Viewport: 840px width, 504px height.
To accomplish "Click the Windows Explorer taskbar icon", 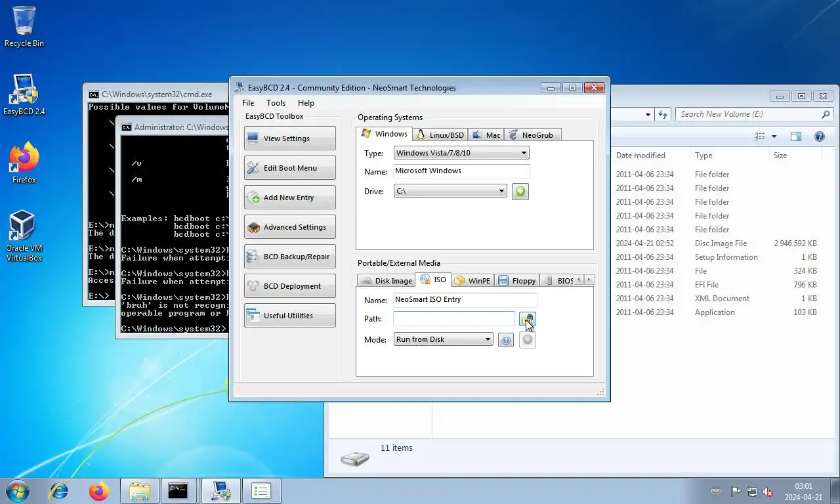I will [139, 491].
